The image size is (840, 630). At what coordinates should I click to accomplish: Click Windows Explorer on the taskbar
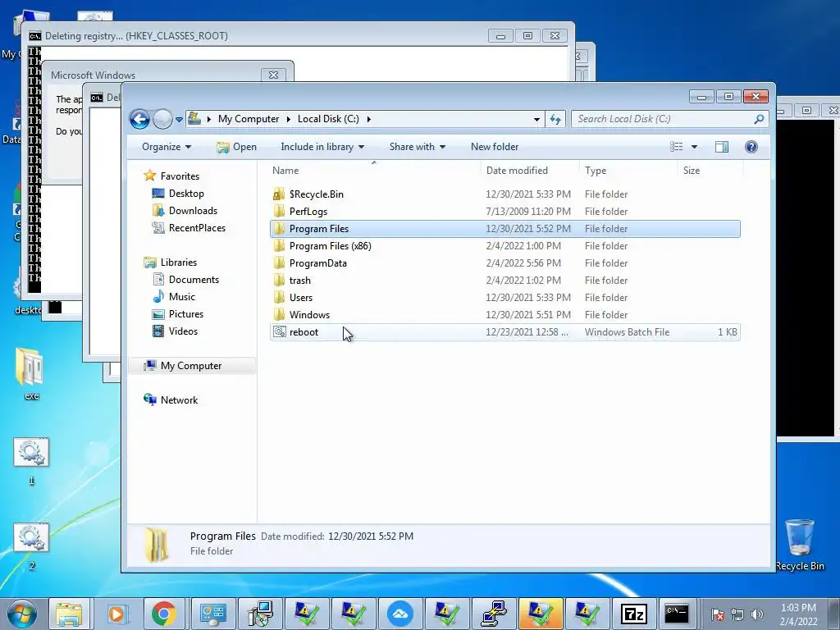click(69, 614)
